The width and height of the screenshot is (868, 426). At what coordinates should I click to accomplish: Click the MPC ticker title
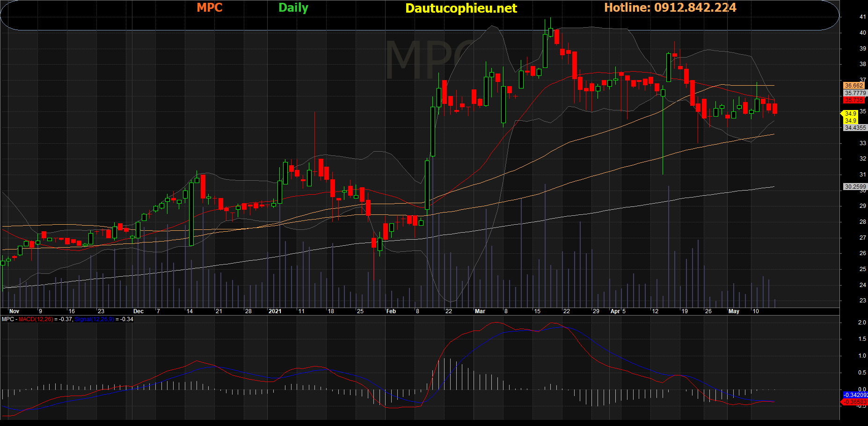[209, 7]
